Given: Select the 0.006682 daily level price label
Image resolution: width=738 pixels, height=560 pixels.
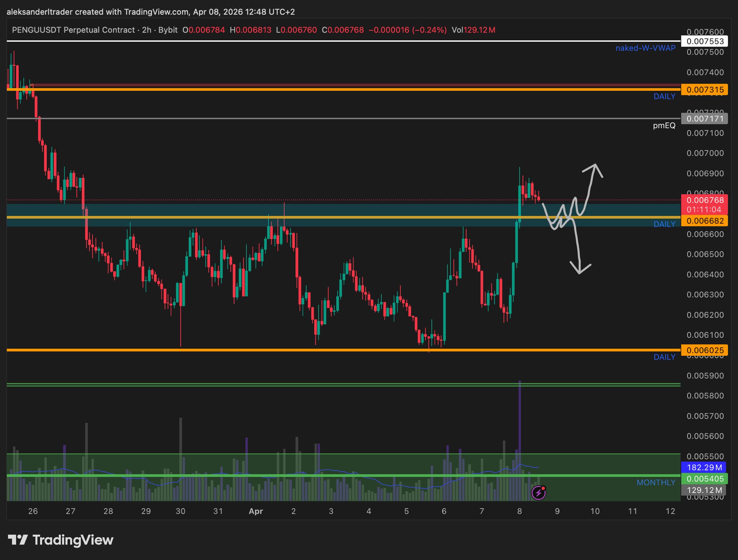Looking at the screenshot, I should [704, 221].
